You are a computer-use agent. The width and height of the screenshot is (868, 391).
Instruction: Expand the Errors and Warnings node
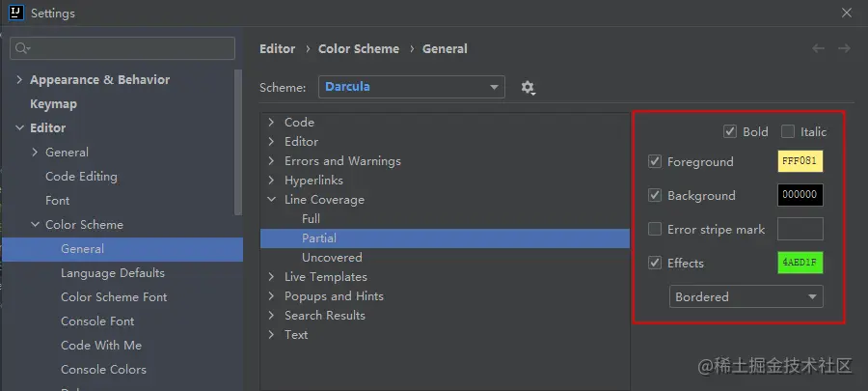click(x=271, y=161)
